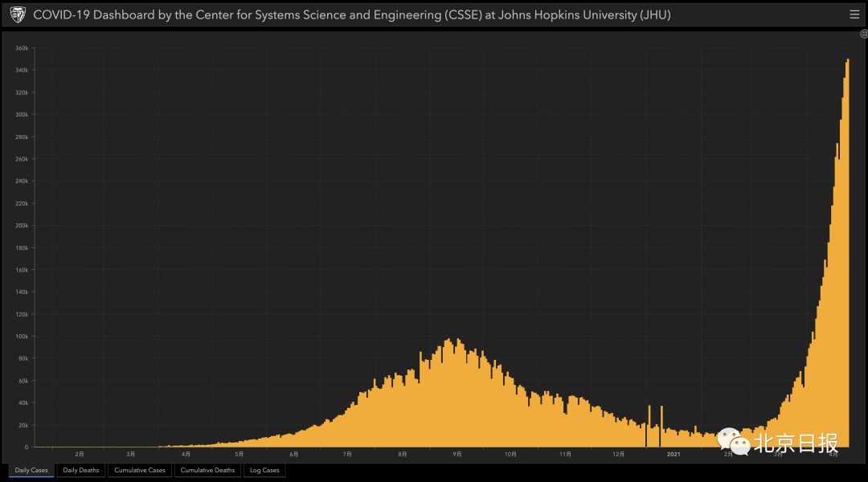Click the 2021 marker on the x-axis
This screenshot has height=482, width=868.
674,454
